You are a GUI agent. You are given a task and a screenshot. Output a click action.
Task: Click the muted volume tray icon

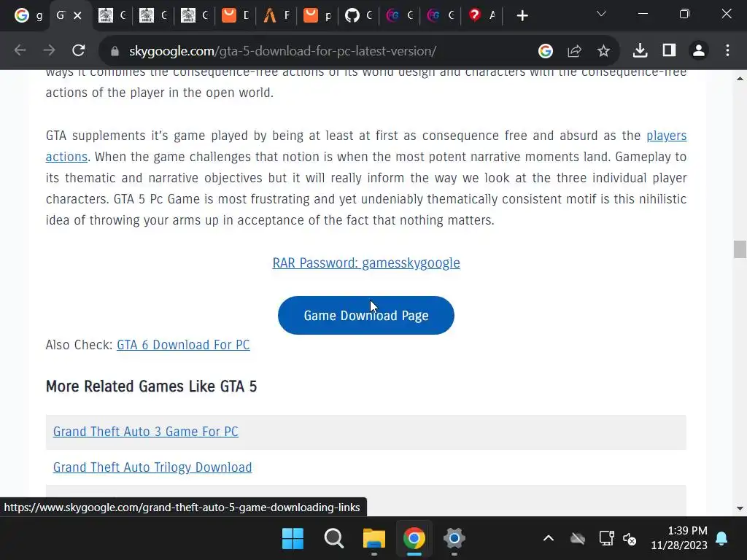point(630,539)
